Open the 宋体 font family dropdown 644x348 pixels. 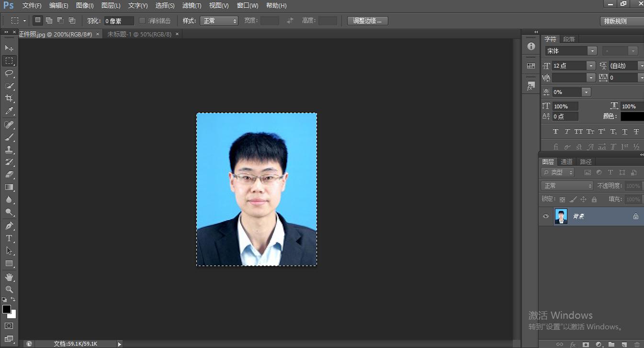[x=593, y=50]
